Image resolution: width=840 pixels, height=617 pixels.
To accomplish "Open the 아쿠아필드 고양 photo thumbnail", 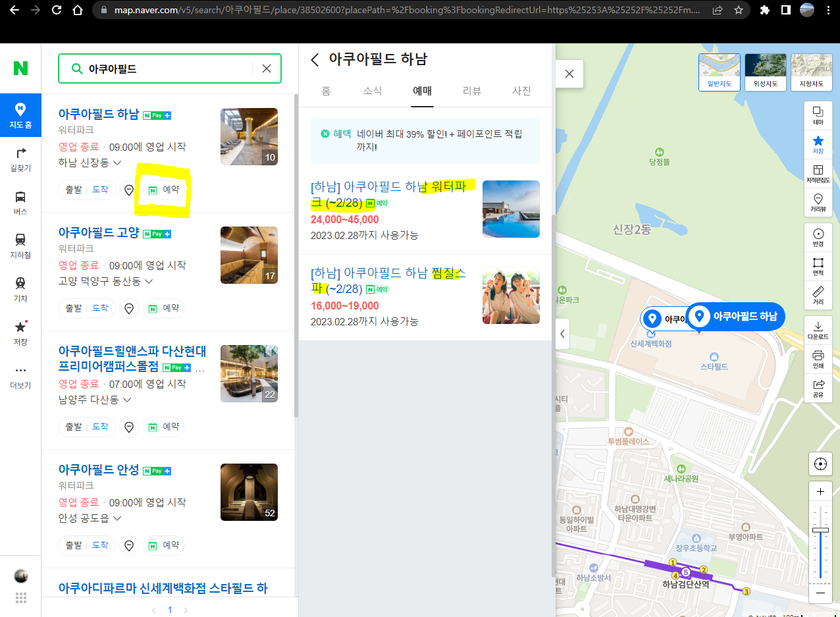I will (249, 255).
